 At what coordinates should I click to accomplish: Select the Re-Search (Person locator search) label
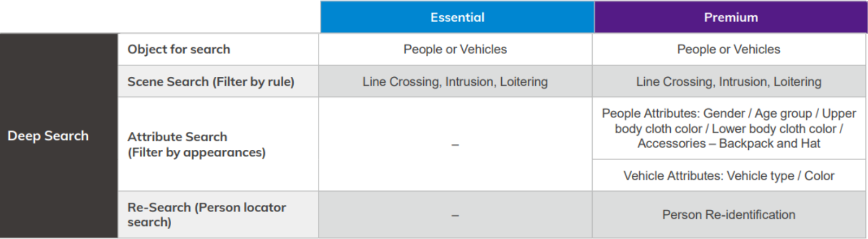[206, 215]
